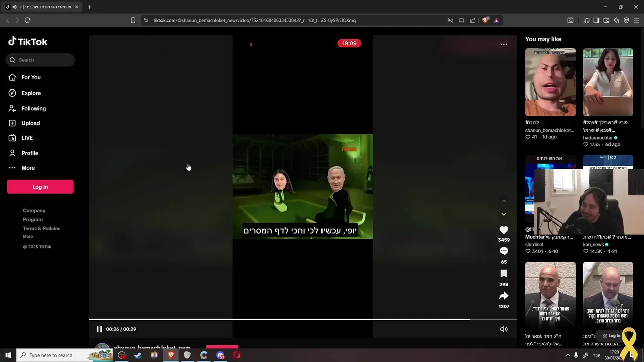Click the taskbar microphone tray icon
Image resolution: width=644 pixels, height=362 pixels.
576,355
